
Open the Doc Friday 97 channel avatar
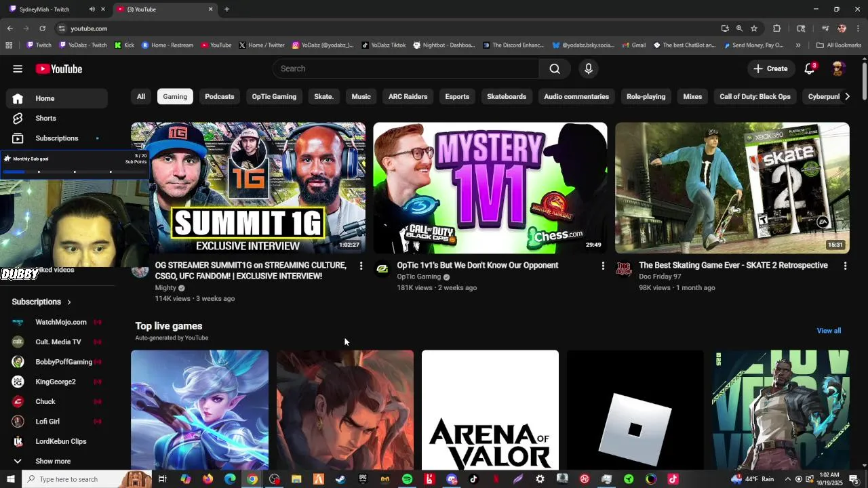click(x=624, y=270)
